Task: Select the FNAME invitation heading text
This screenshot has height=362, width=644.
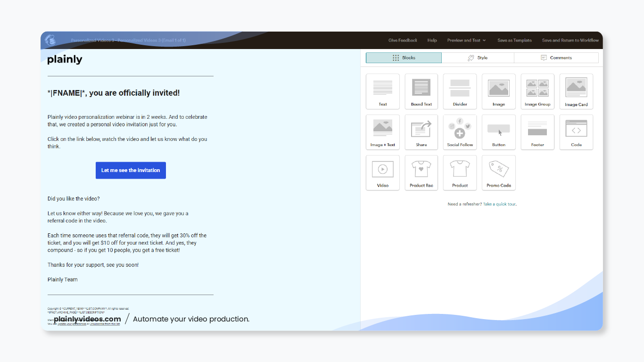Action: (114, 93)
